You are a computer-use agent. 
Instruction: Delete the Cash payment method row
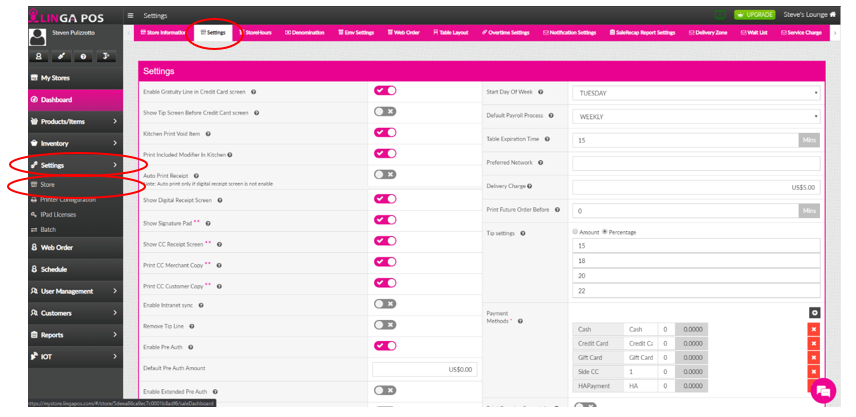813,329
